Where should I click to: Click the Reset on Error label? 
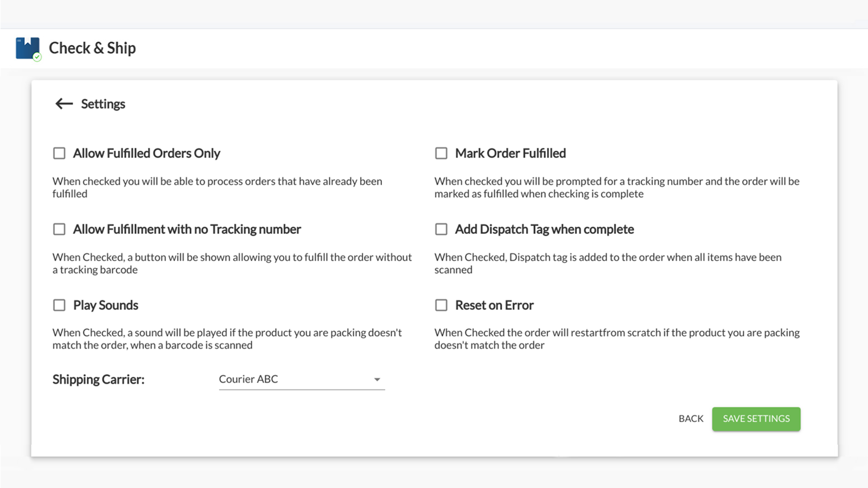[494, 305]
